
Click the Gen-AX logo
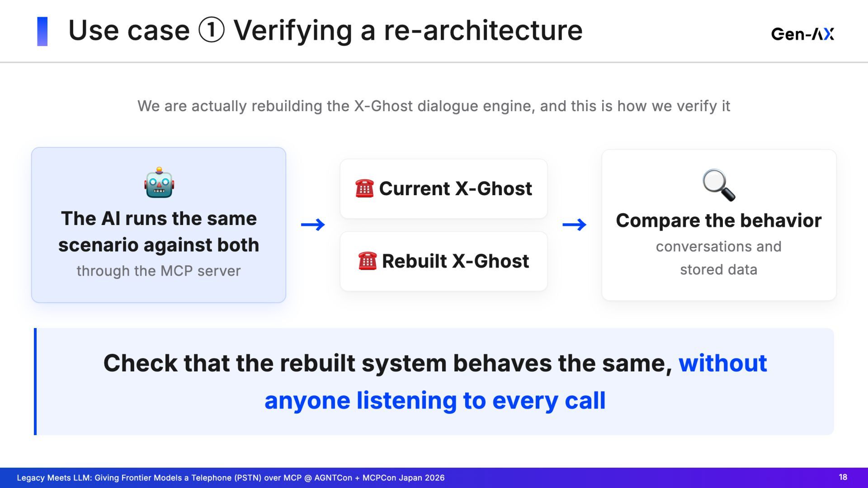tap(802, 34)
